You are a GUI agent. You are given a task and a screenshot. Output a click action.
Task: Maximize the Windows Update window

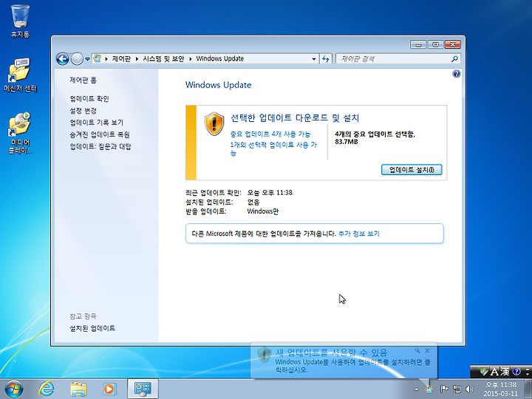click(x=435, y=44)
